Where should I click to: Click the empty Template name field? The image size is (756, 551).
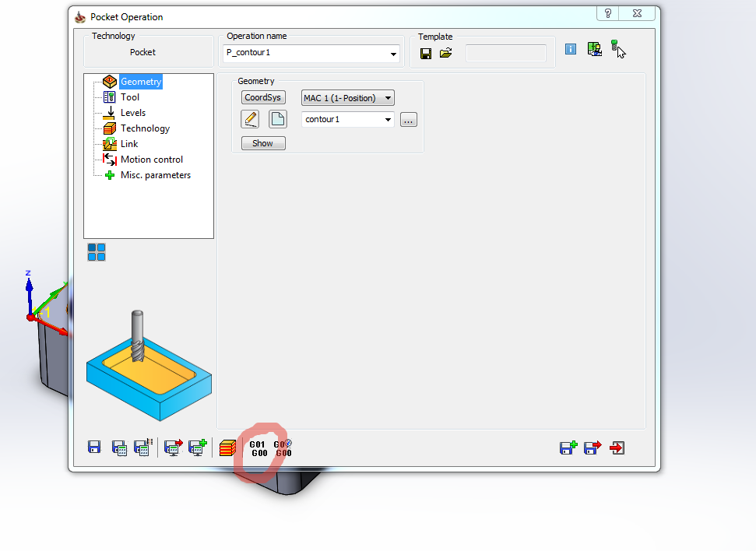coord(506,53)
